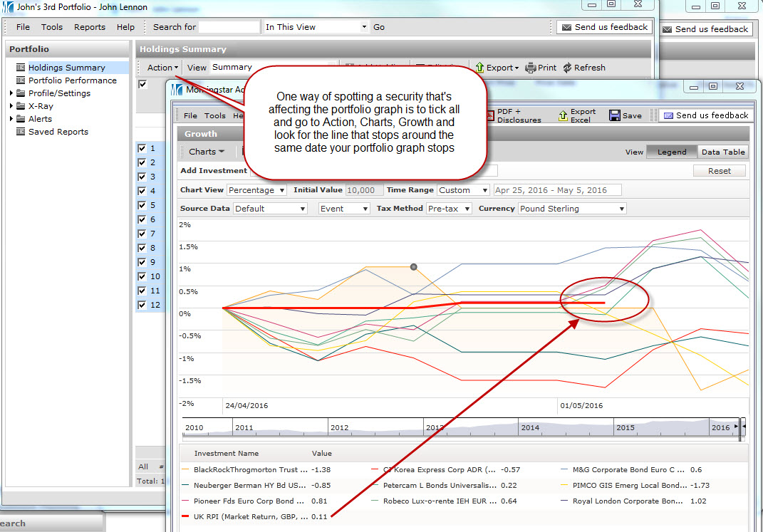This screenshot has width=763, height=532.
Task: Untick the checkbox for row 1
Action: point(142,148)
